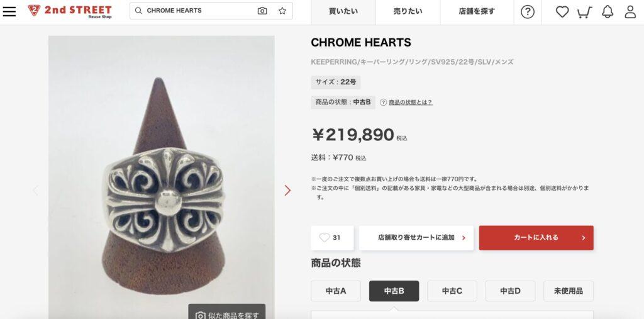Select the 未使用品 condition option
644x319 pixels.
point(569,291)
